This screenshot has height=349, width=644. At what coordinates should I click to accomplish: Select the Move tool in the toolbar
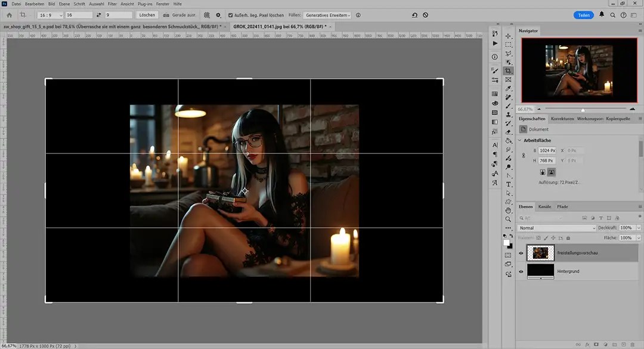click(508, 36)
